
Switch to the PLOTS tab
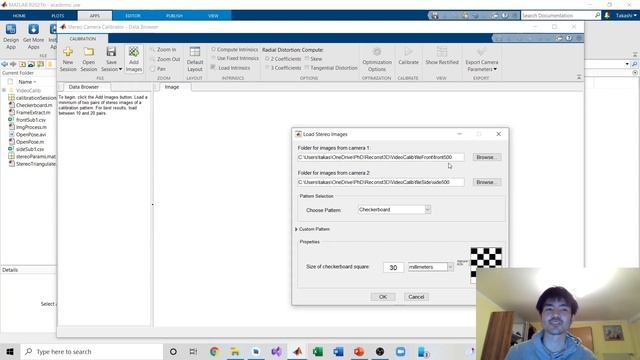[58, 16]
